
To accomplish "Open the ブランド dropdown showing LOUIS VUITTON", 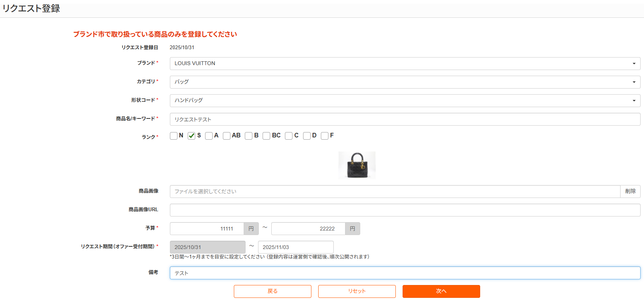I will point(404,64).
